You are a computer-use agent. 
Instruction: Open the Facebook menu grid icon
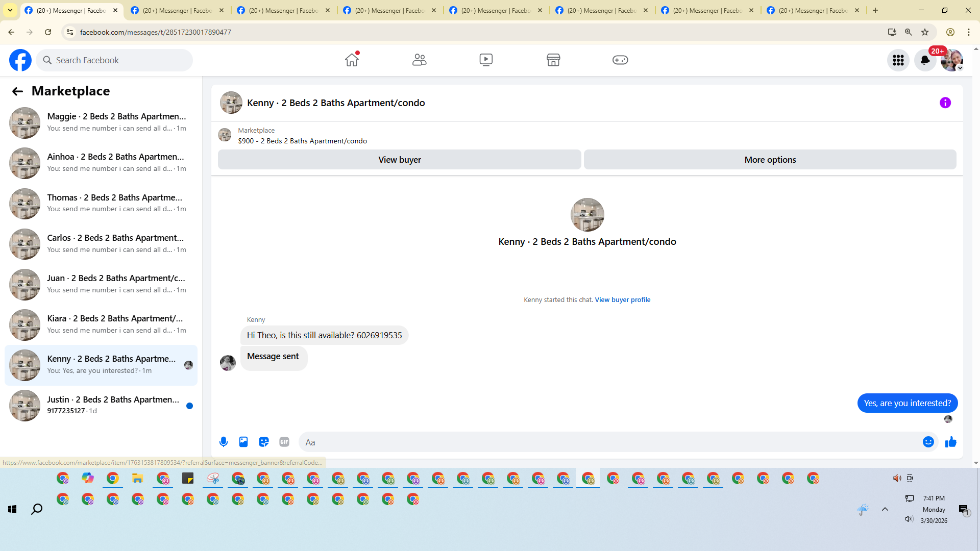point(898,60)
